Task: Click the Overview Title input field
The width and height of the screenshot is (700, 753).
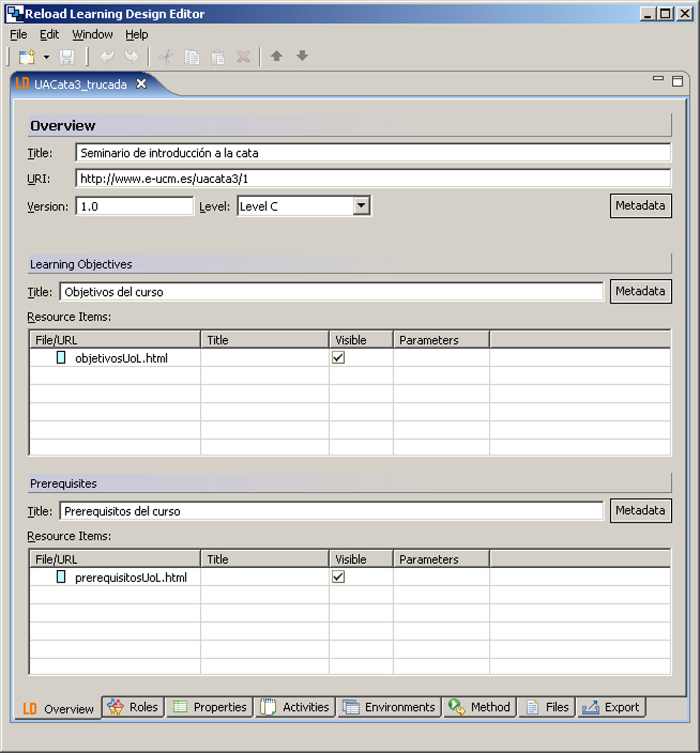Action: pos(373,153)
